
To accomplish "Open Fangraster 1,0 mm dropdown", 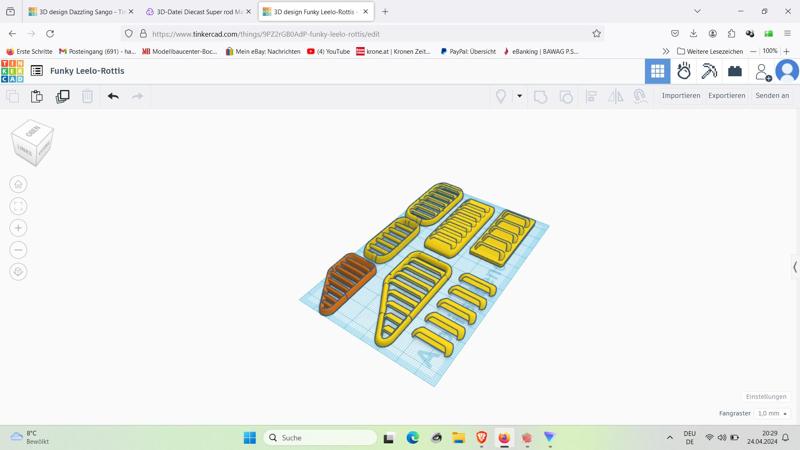I will (x=772, y=413).
